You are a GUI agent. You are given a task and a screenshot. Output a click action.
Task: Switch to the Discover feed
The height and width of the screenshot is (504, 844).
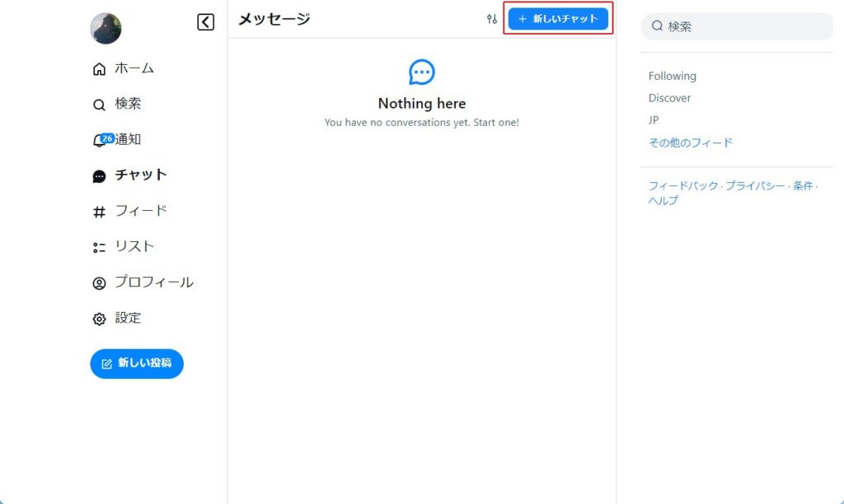(669, 98)
